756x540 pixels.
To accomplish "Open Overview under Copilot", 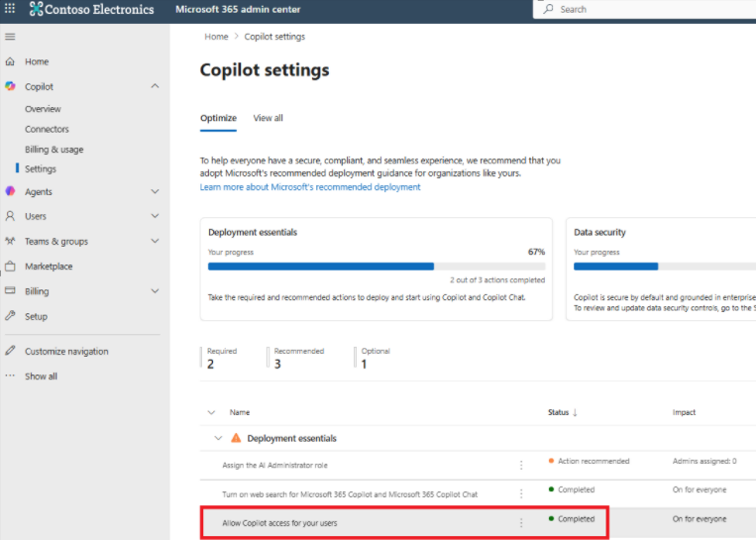I will tap(43, 109).
